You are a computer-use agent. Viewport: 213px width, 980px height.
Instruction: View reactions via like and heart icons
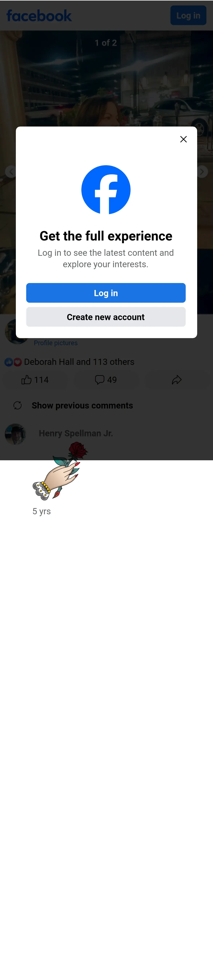pyautogui.click(x=13, y=362)
